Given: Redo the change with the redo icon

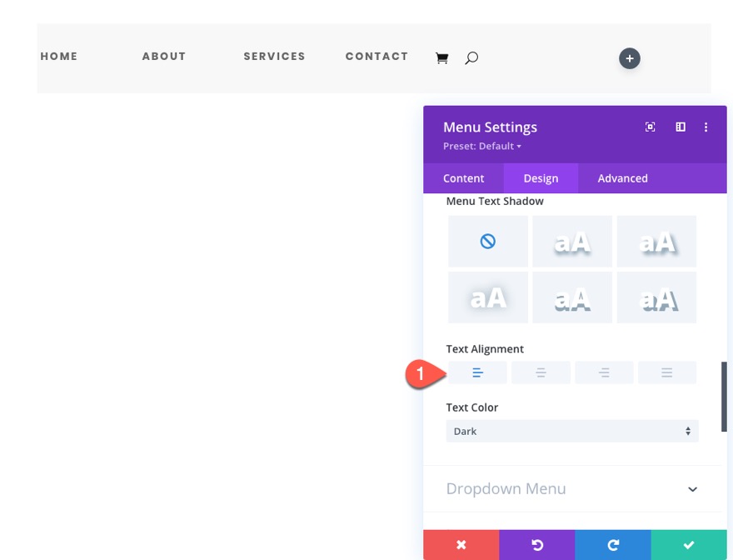Looking at the screenshot, I should click(613, 544).
